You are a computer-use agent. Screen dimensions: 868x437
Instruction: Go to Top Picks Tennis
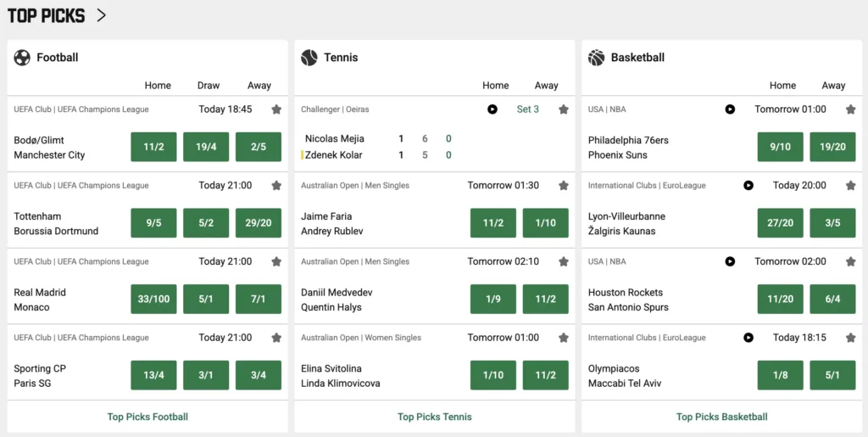[x=435, y=417]
